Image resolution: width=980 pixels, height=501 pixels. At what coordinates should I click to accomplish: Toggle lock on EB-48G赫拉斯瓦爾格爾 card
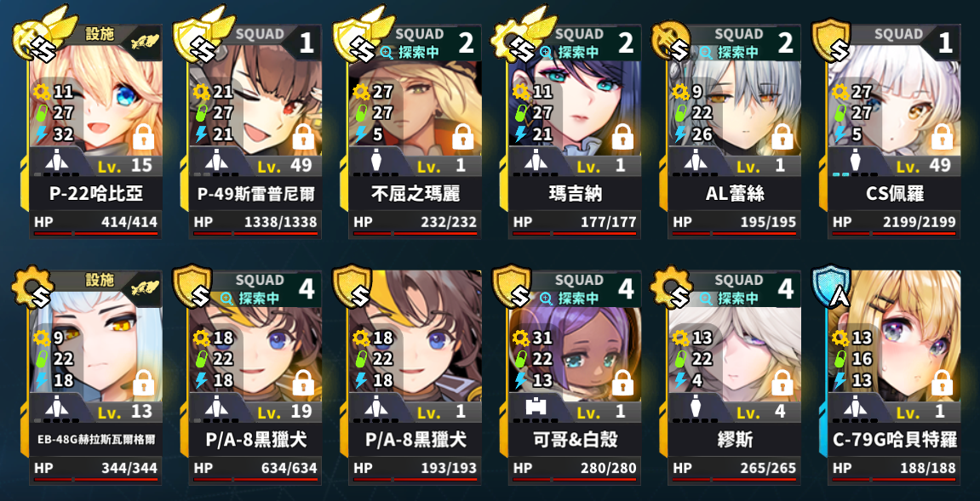pos(144,383)
